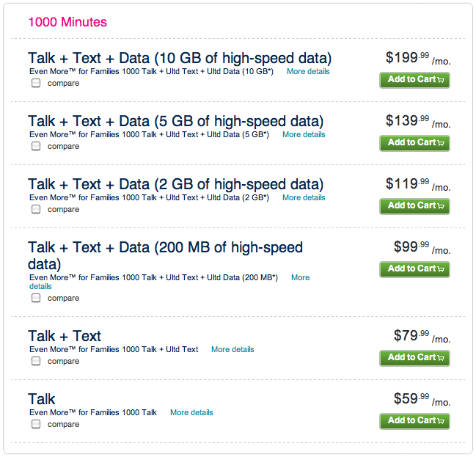
Task: Click the 10 GB high-speed data plan title
Action: click(x=180, y=58)
